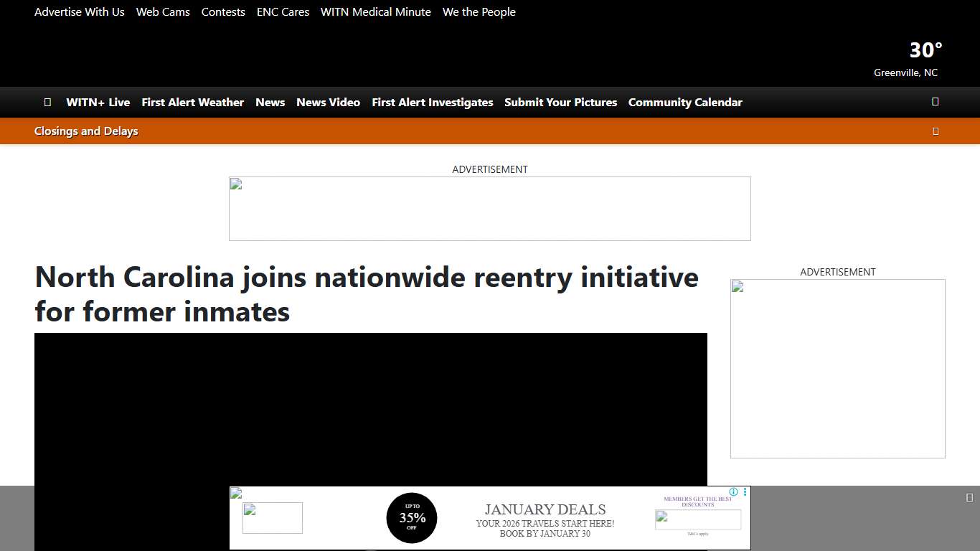Expand the Closings and Delays banner
This screenshot has height=551, width=980.
tap(86, 131)
